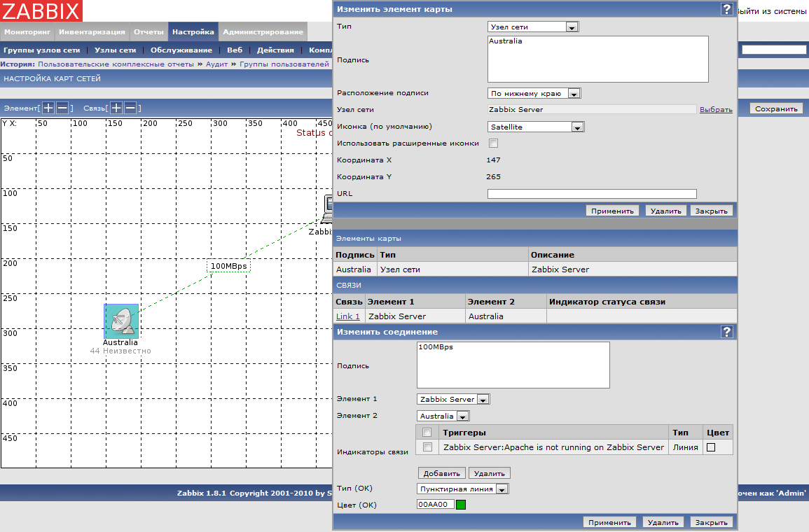Click the green Цвет (OK) color swatch

click(x=461, y=505)
